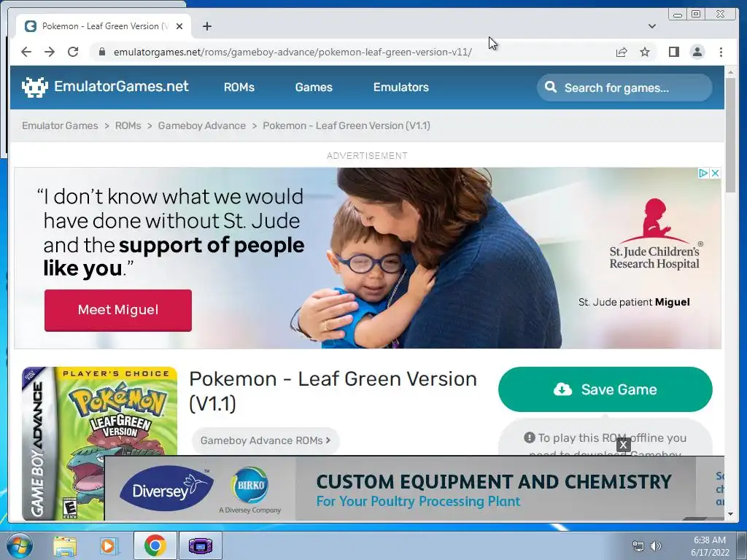747x560 pixels.
Task: Open the Gameboy Advance ROMs category link
Action: pyautogui.click(x=266, y=440)
